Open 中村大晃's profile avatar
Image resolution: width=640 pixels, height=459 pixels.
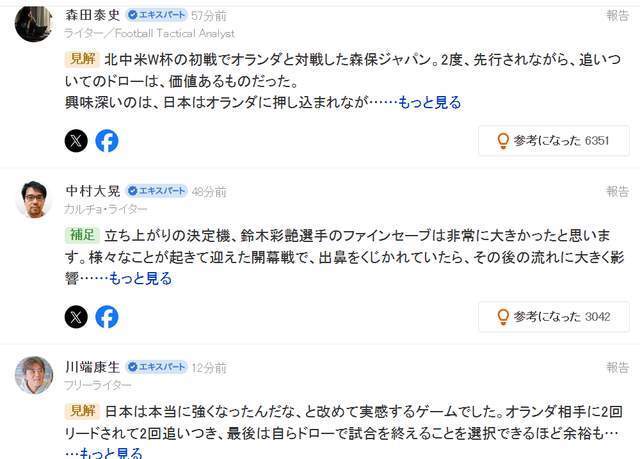pos(34,200)
